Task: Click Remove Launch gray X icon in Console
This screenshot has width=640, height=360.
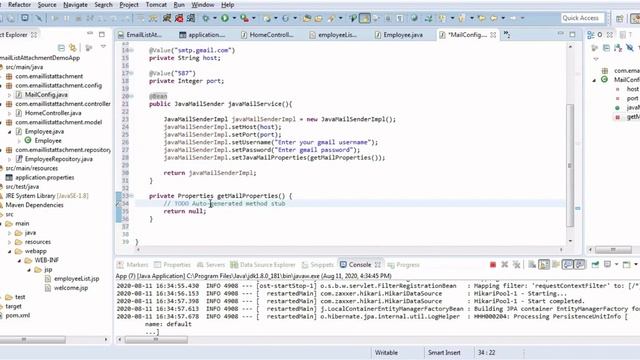Action: pyautogui.click(x=504, y=265)
